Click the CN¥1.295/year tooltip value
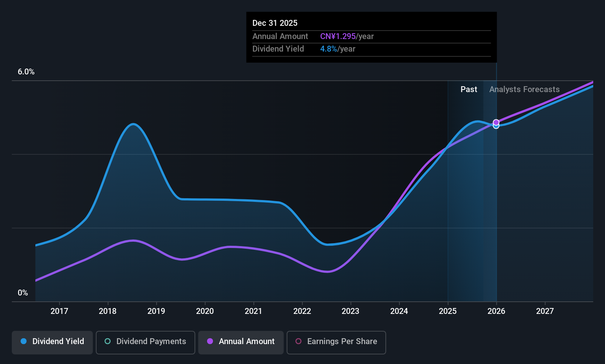Screen dimensions: 605x364 pyautogui.click(x=347, y=36)
